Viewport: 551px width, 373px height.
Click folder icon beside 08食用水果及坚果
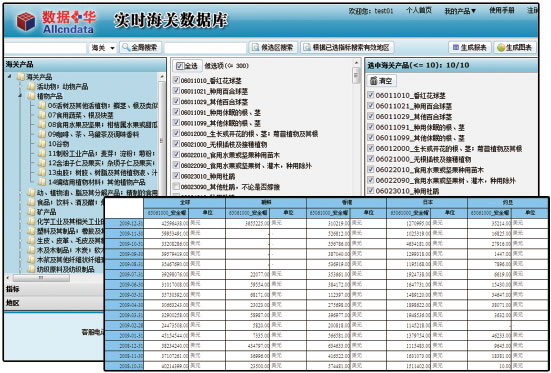pos(42,124)
